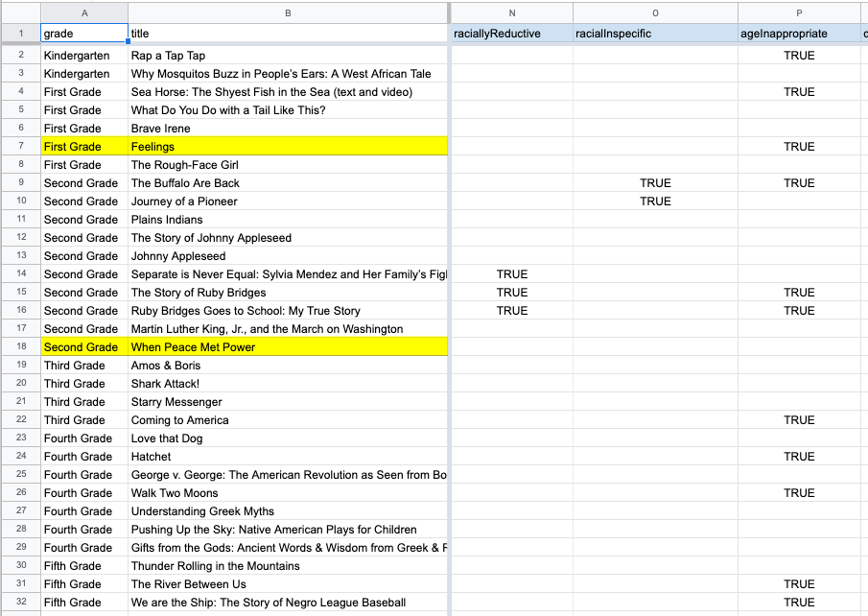Click row number 1 header
This screenshot has height=616, width=868.
(21, 34)
